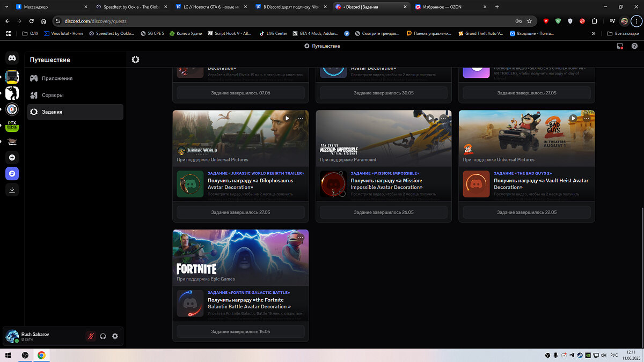Expand the hidden bookmarks overflow chevron

click(x=593, y=33)
